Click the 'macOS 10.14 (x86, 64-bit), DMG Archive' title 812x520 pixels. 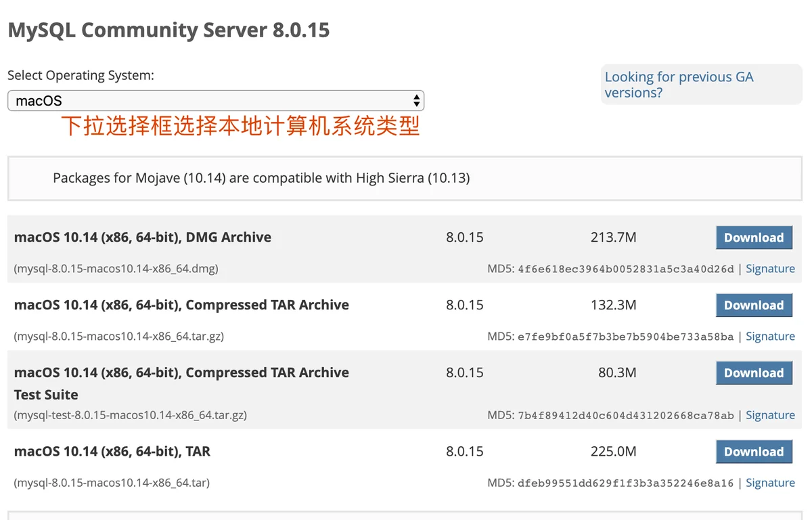coord(143,238)
